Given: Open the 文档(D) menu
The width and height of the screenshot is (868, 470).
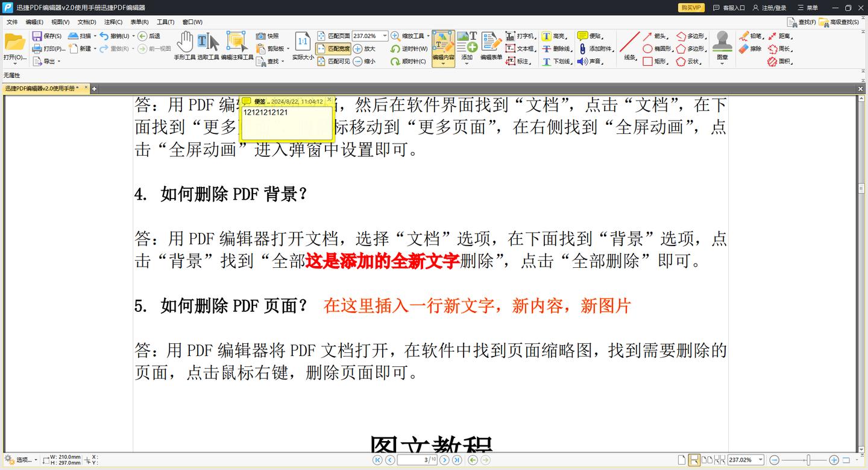Looking at the screenshot, I should point(87,22).
